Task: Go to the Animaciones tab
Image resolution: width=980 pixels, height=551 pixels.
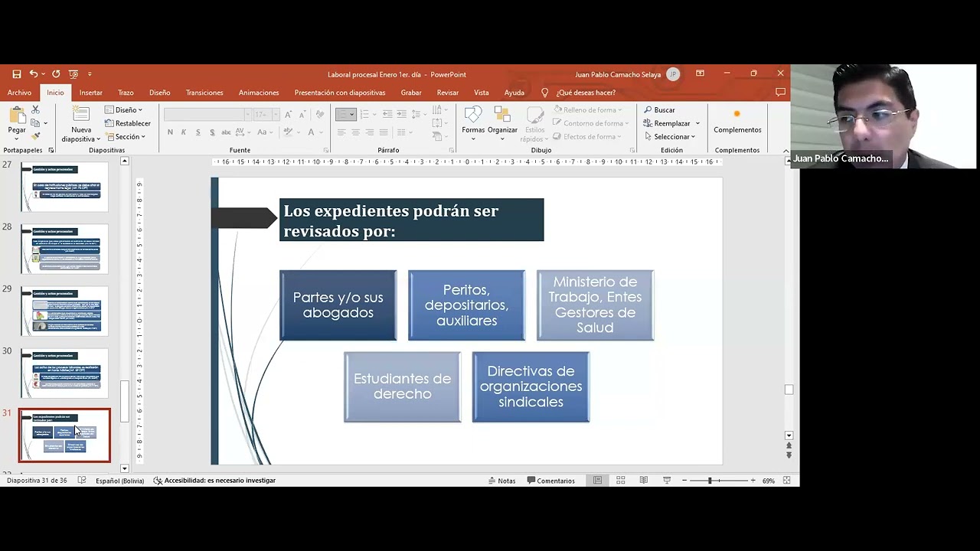Action: [259, 93]
